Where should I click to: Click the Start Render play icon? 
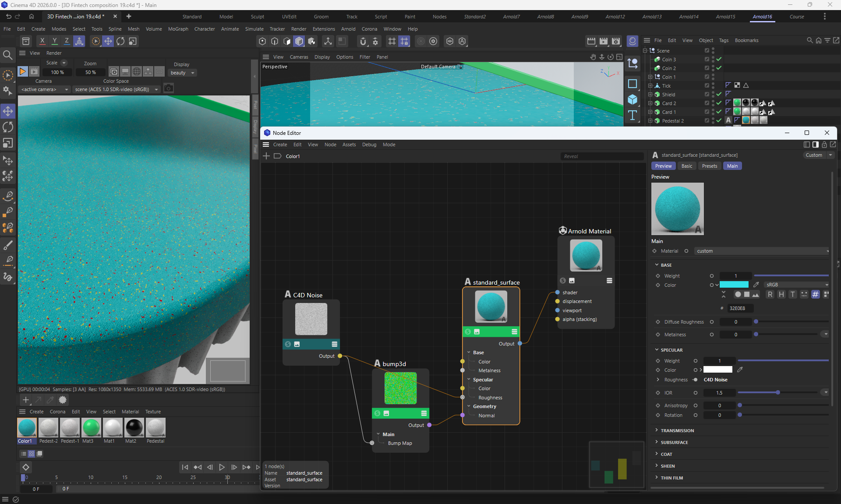click(23, 71)
